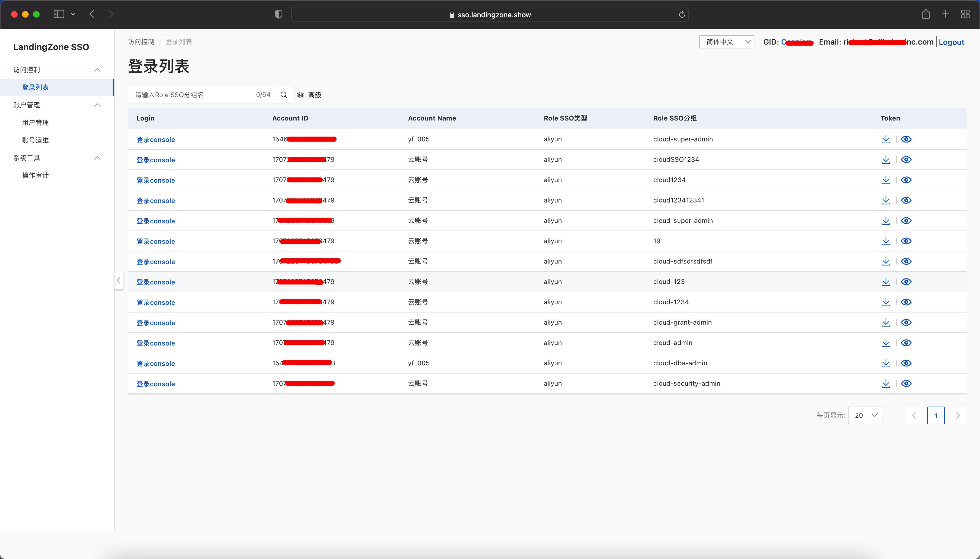Download token for cloud-dba-admin row

[x=886, y=363]
